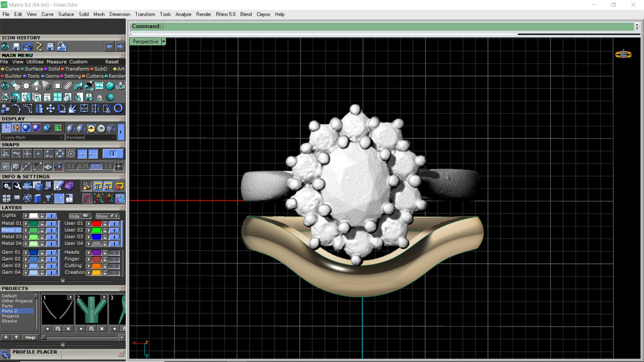This screenshot has width=644, height=362.
Task: Click the gold sphere render style icon
Action: coord(91,128)
